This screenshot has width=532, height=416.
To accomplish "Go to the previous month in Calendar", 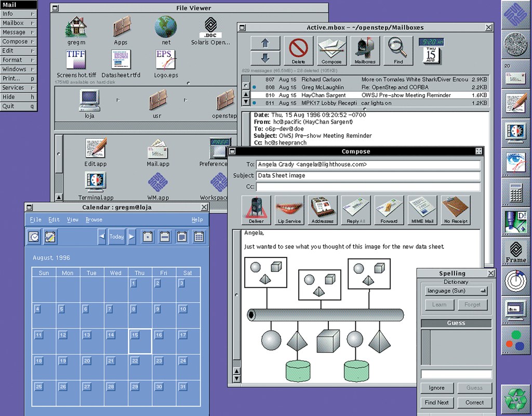I will coord(102,237).
